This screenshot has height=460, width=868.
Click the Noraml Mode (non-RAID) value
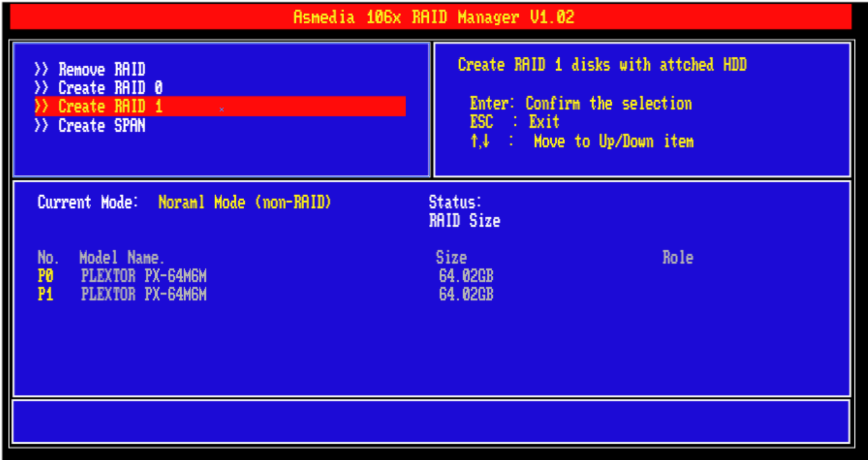(245, 203)
